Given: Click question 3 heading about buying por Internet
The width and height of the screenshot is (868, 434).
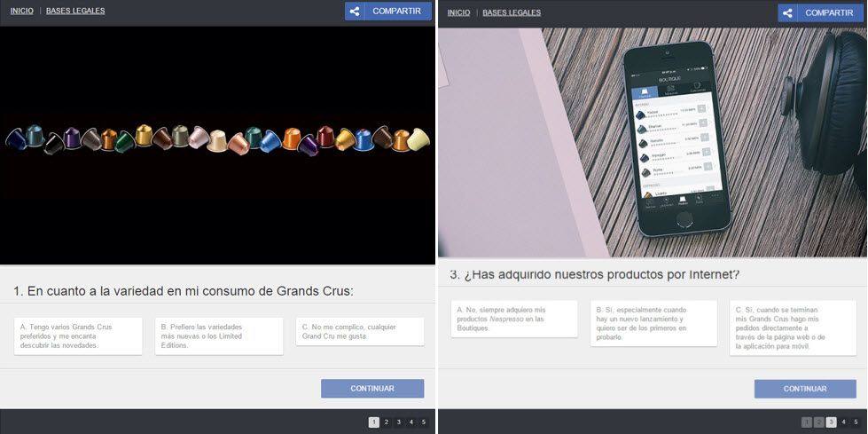Looking at the screenshot, I should coord(594,274).
